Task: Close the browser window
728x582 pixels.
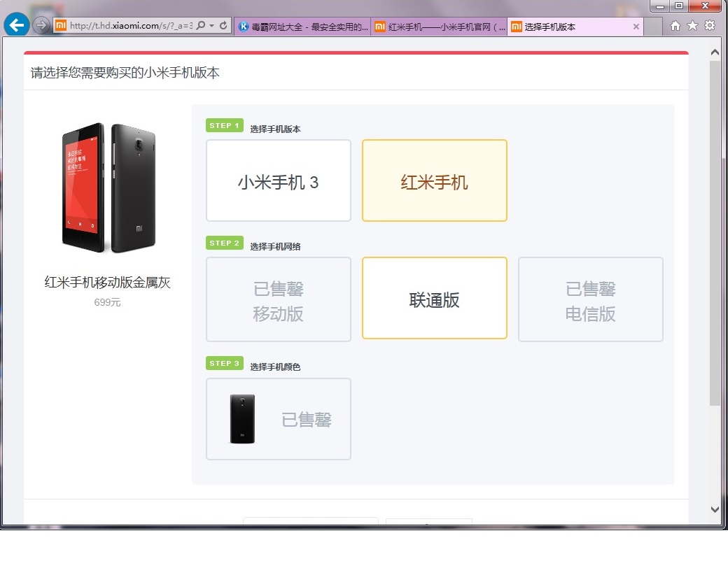Action: coord(705,6)
